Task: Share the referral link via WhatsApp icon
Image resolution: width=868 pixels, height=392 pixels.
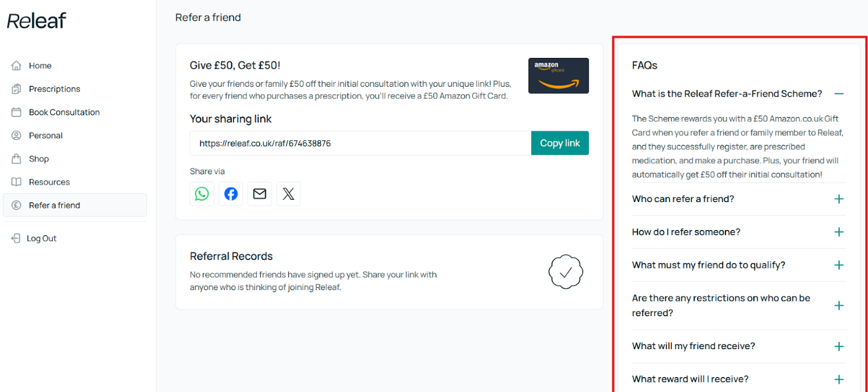Action: coord(202,194)
